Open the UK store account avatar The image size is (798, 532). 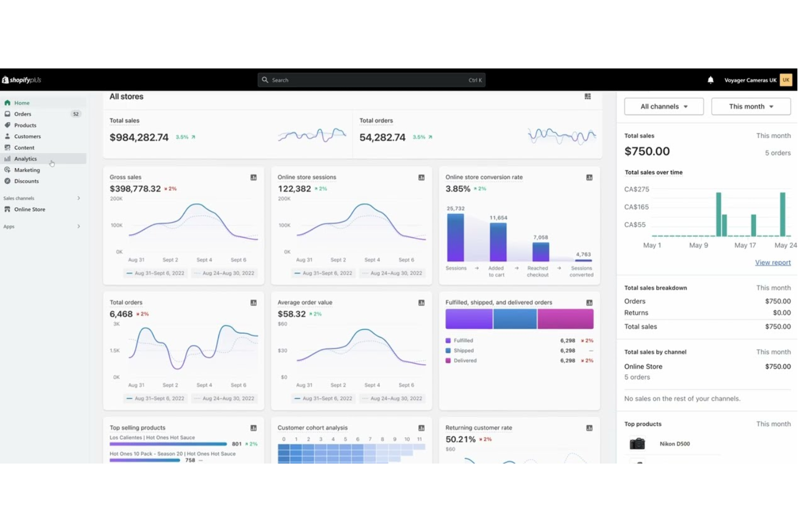click(x=786, y=79)
